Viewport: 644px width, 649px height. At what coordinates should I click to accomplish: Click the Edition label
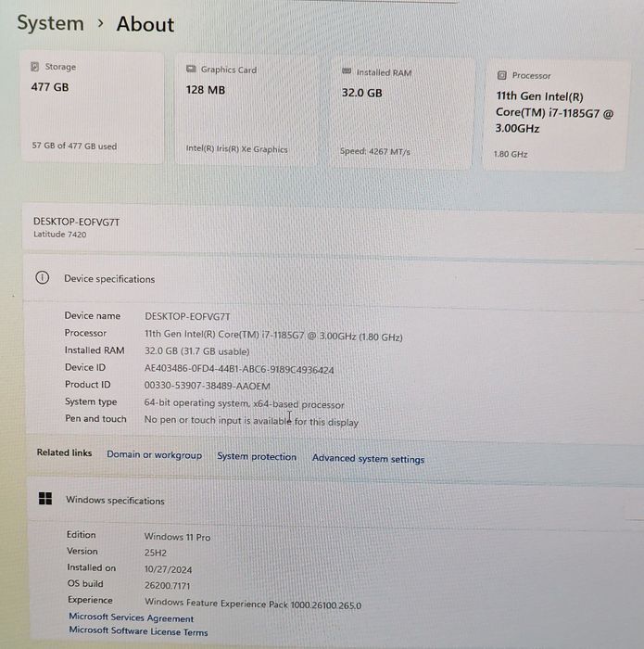coord(81,535)
